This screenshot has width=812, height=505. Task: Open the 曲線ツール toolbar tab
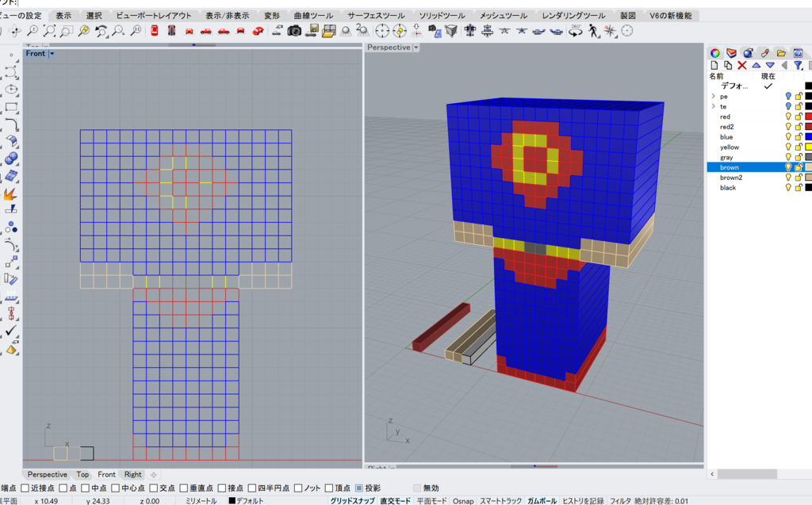tap(313, 16)
